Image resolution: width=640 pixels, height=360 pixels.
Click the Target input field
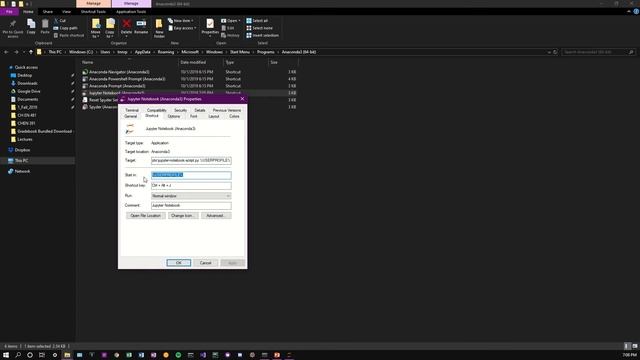pyautogui.click(x=191, y=160)
